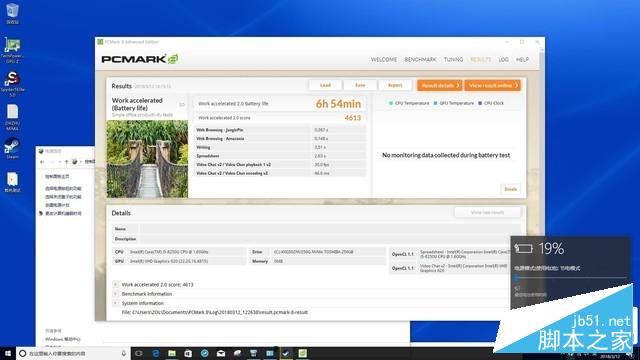Open the Mail app on the taskbar
Image resolution: width=640 pixels, height=360 pixels.
point(221,353)
